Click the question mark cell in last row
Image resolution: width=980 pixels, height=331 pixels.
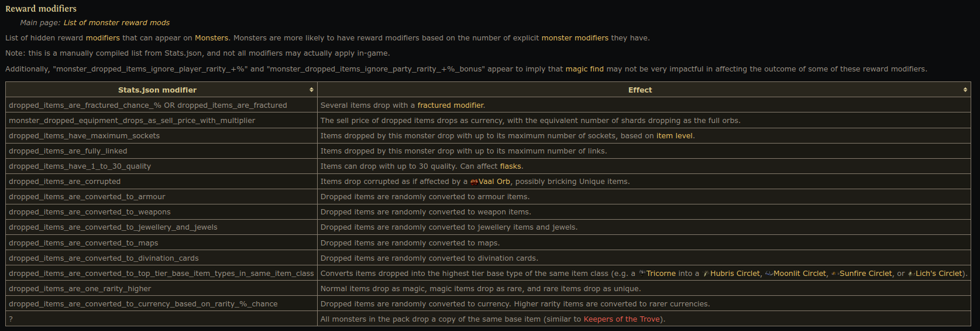pyautogui.click(x=161, y=319)
